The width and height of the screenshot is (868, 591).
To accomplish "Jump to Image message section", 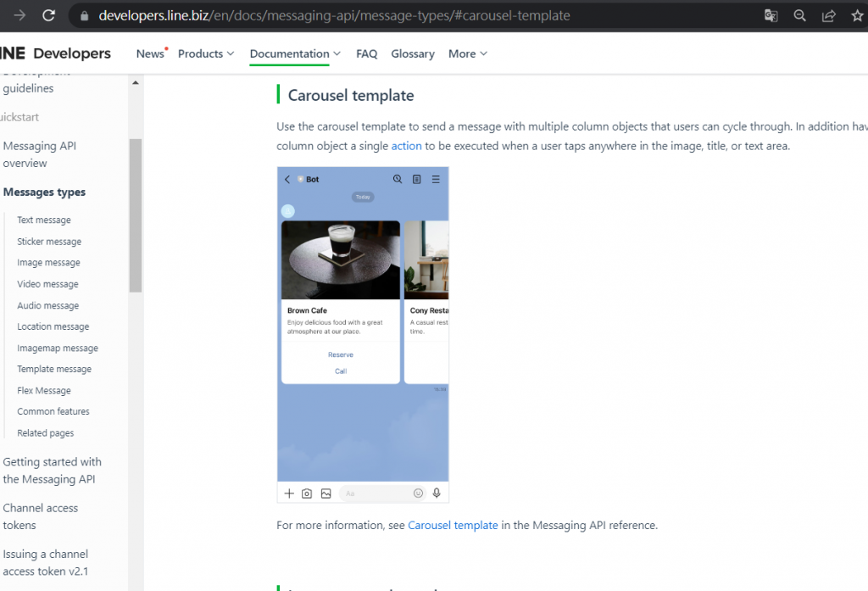I will click(x=48, y=263).
